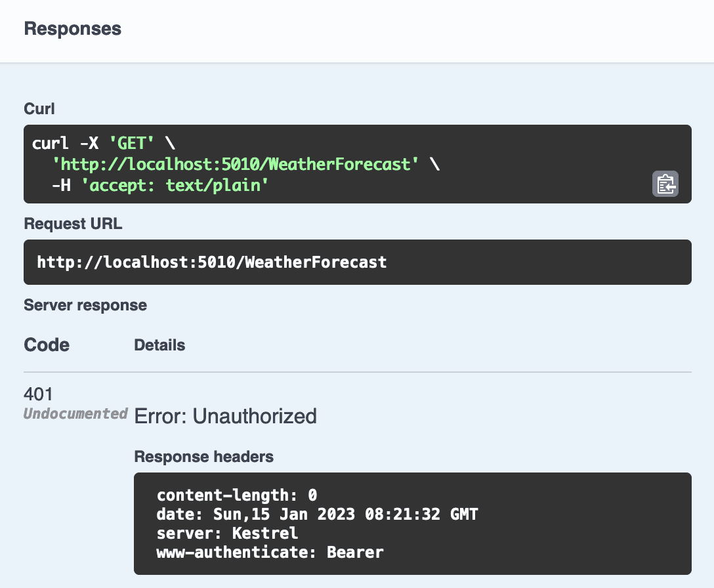Click the Curl label
This screenshot has height=588, width=714.
click(x=39, y=109)
